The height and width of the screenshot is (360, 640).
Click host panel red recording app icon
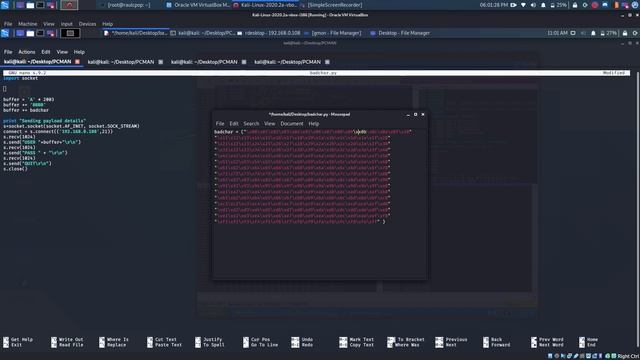[69, 5]
